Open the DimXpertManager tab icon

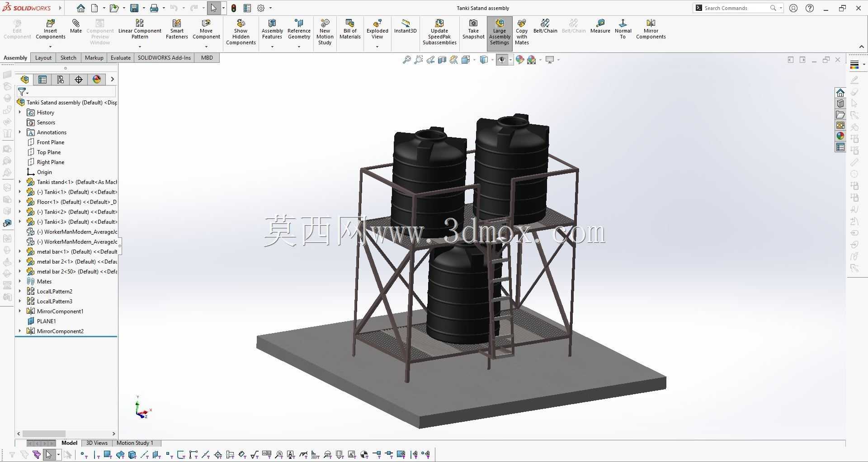click(79, 80)
